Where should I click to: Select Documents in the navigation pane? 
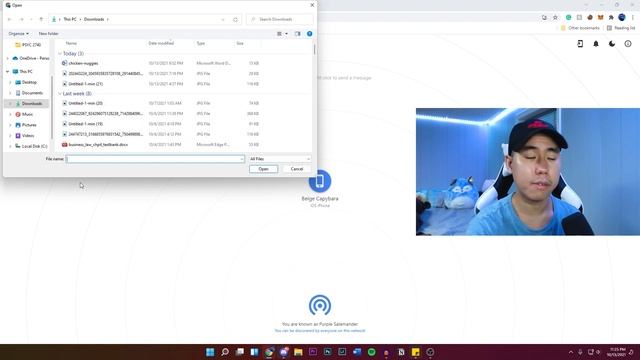tap(29, 93)
